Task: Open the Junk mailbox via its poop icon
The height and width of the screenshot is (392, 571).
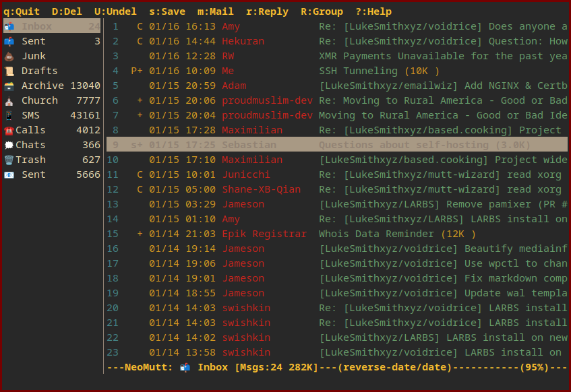Action: 9,56
